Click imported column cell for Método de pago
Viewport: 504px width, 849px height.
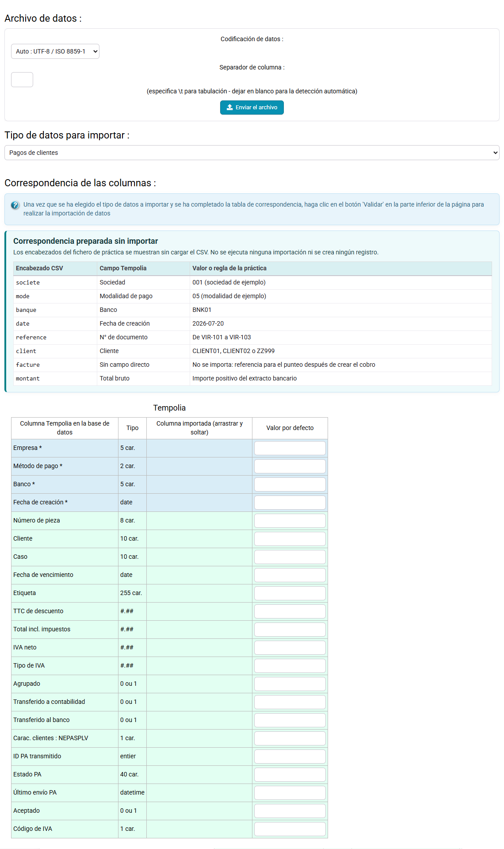pos(199,466)
